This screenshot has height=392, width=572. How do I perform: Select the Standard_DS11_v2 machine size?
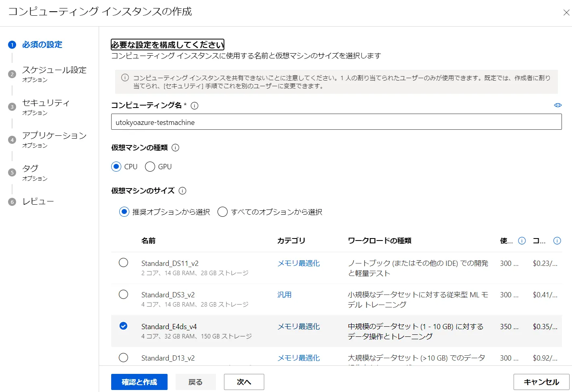124,263
